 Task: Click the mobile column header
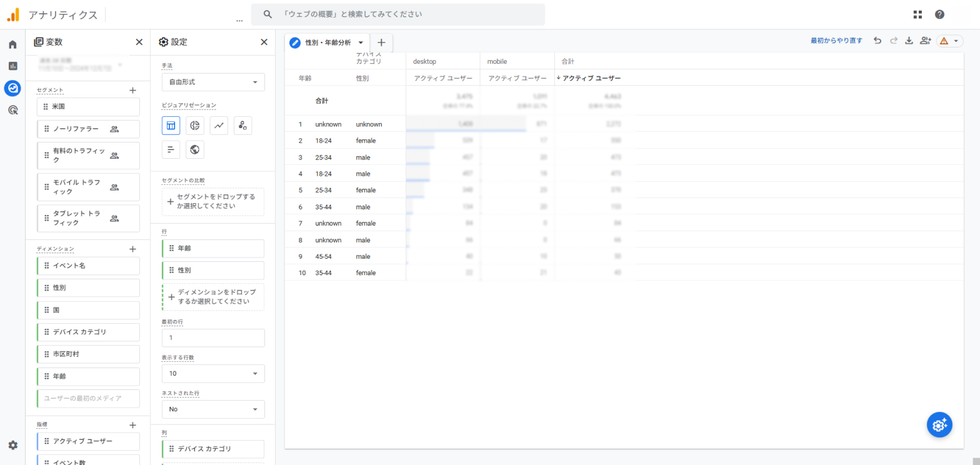(x=497, y=62)
